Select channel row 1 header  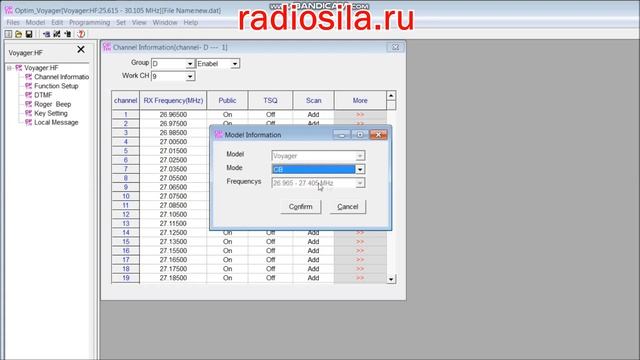pyautogui.click(x=126, y=115)
